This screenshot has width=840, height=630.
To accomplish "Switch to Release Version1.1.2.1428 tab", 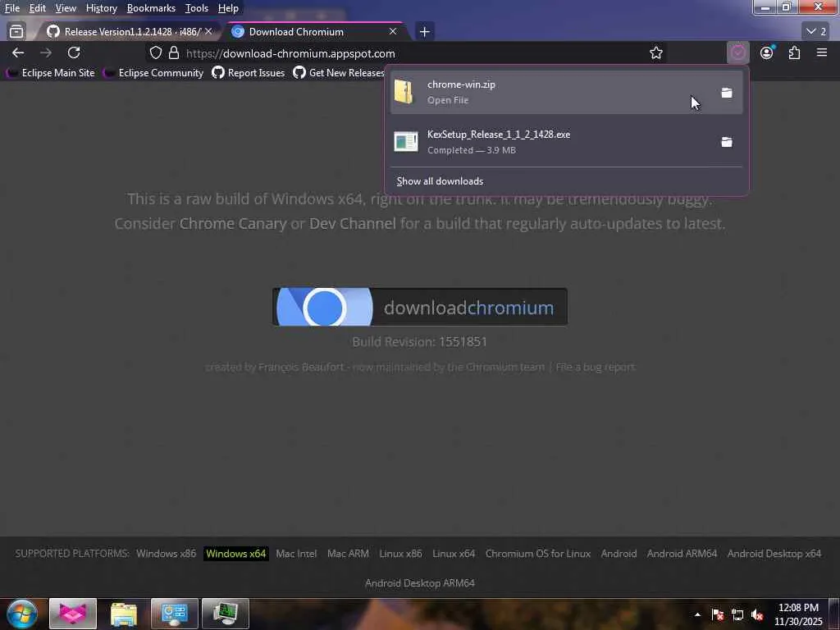I will click(x=129, y=32).
